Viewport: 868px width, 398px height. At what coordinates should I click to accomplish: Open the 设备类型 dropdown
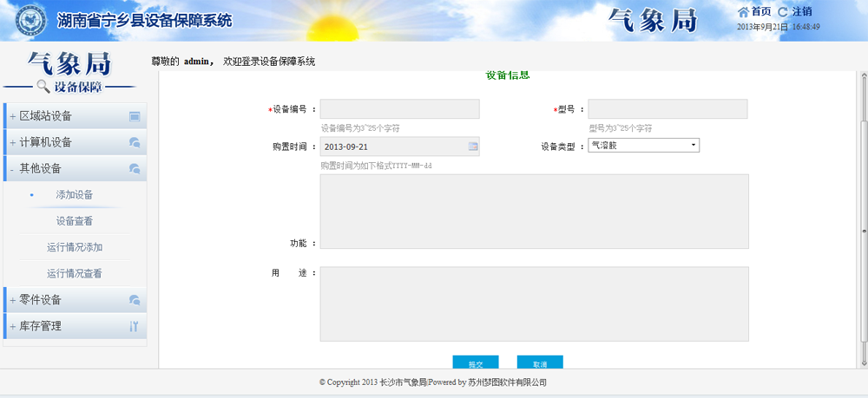click(x=643, y=146)
